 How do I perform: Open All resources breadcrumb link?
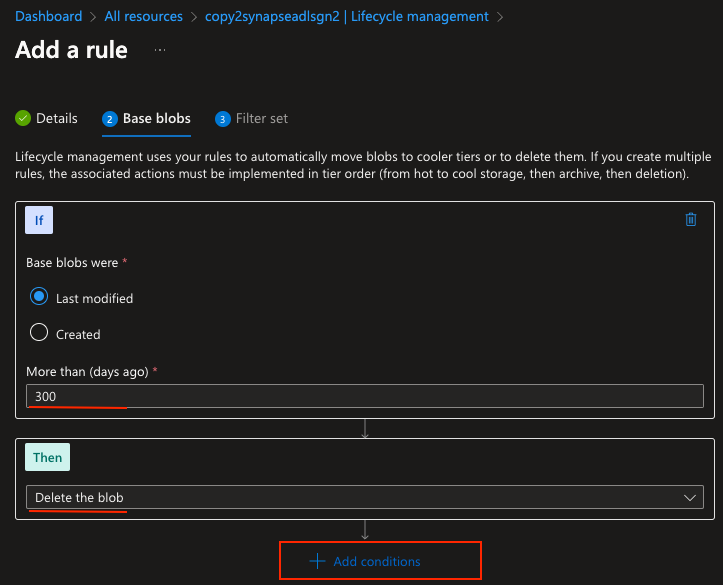tap(143, 17)
